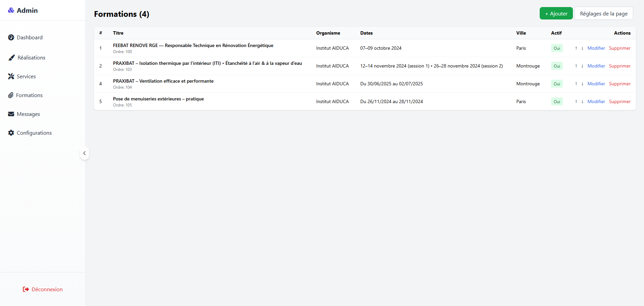This screenshot has width=644, height=306.
Task: Open Réglages de la page
Action: (603, 13)
